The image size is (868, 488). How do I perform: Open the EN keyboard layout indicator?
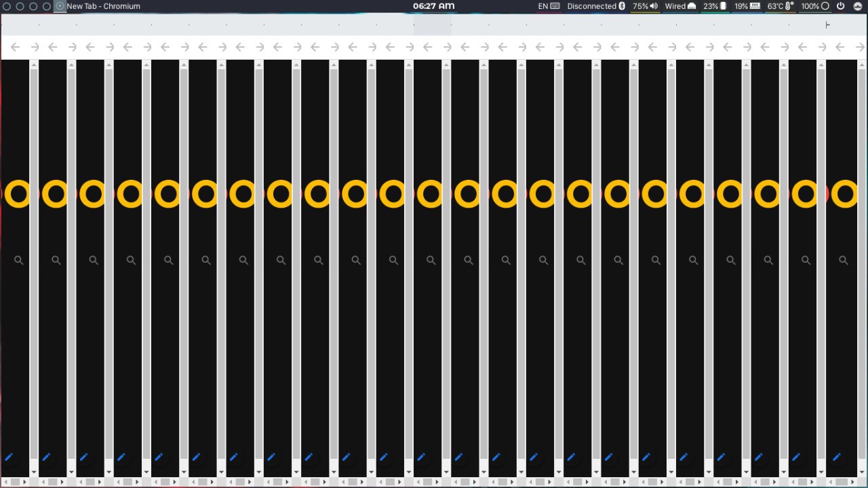point(549,6)
